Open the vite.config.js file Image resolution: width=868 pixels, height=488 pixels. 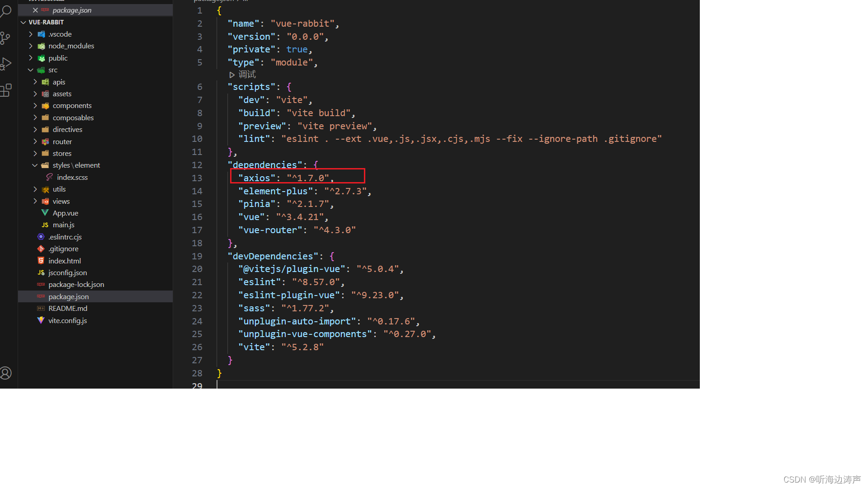point(67,320)
